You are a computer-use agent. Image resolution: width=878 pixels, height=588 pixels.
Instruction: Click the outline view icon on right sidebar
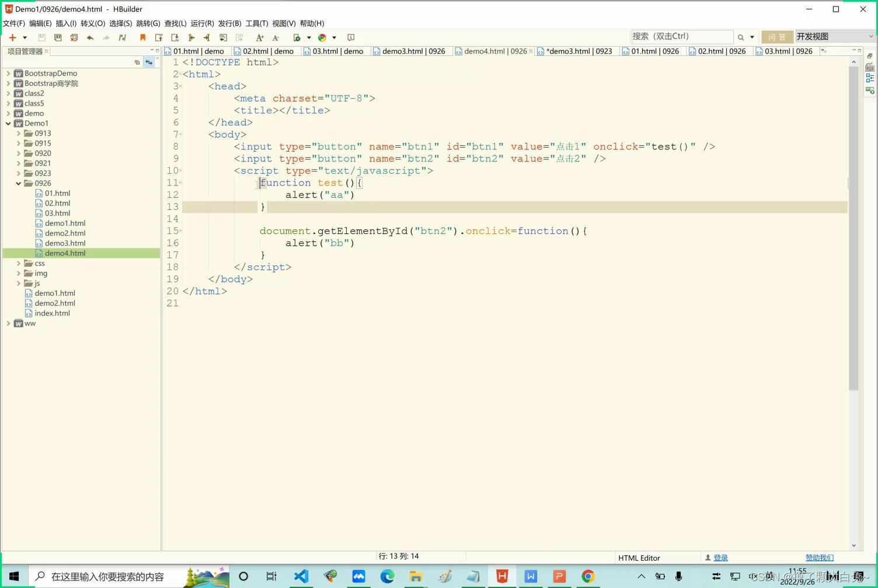[x=870, y=78]
